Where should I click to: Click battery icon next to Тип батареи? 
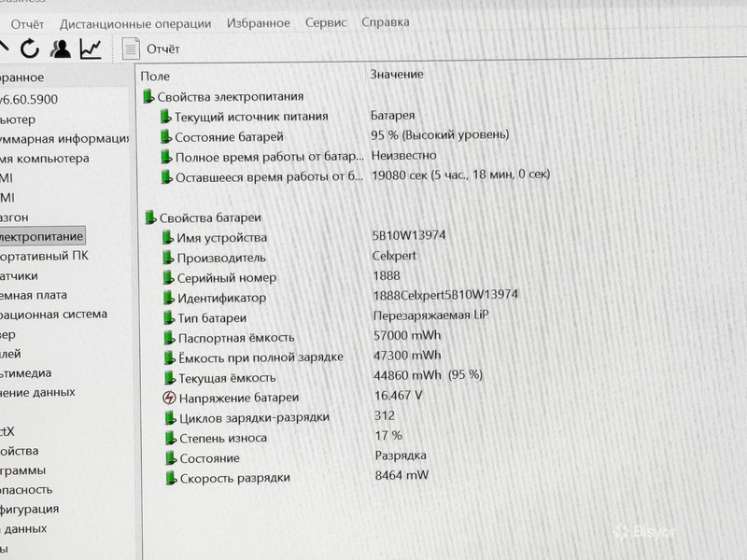point(169,318)
